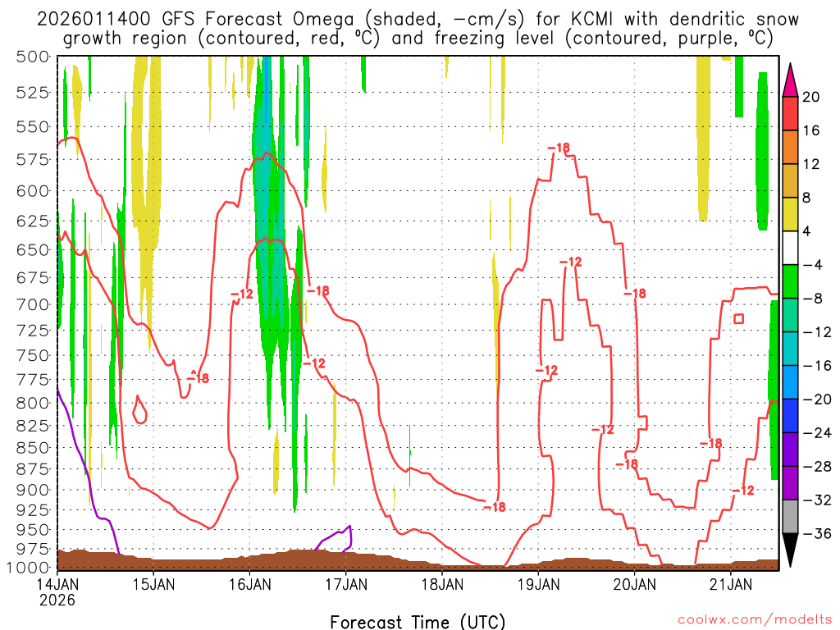Select the light blue swatch between -20 and -16

[x=790, y=382]
